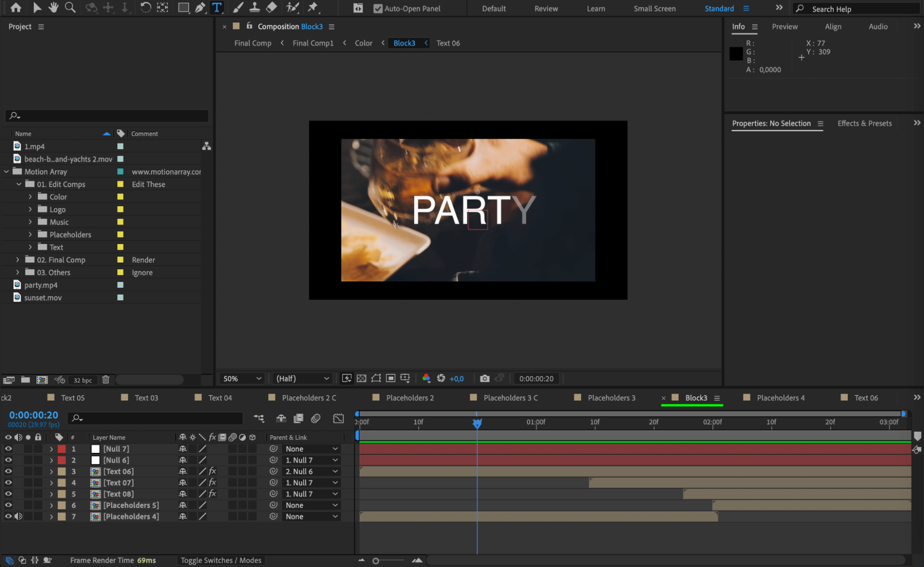Switch to the Placeholders 4 timeline tab

[x=780, y=398]
